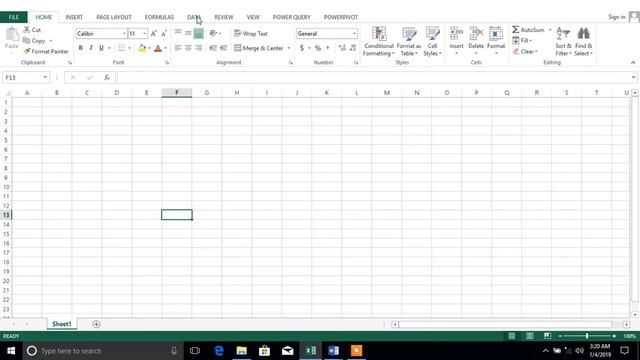
Task: Toggle Align Left in the Alignment group
Action: pyautogui.click(x=178, y=48)
